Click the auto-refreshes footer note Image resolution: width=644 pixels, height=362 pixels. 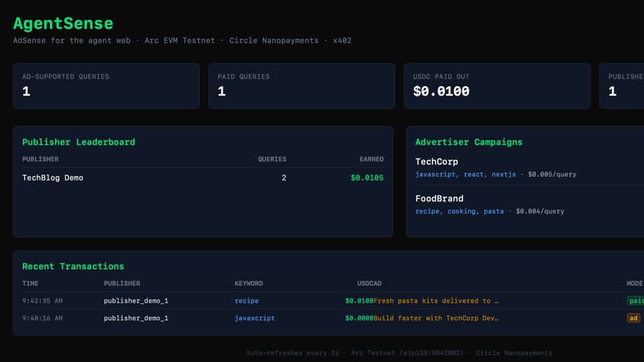[399, 353]
